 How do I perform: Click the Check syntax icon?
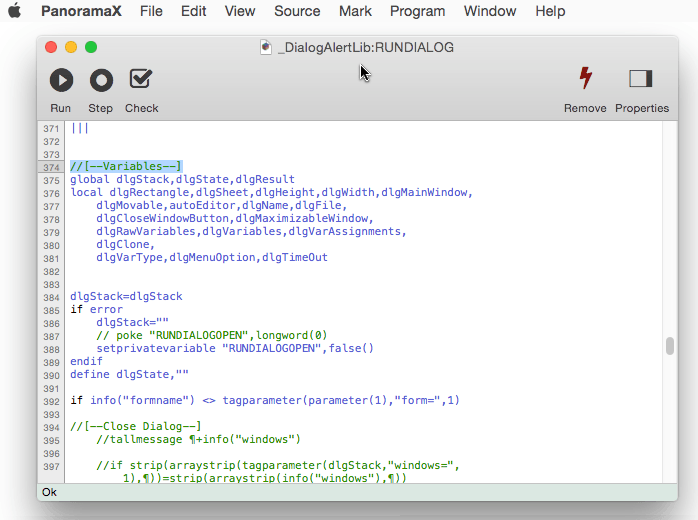tap(141, 79)
